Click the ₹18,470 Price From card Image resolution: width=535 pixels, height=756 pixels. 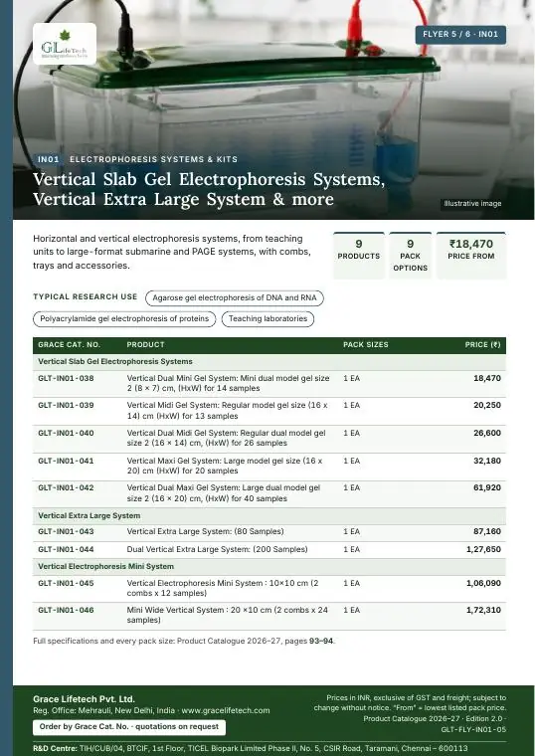pyautogui.click(x=471, y=256)
